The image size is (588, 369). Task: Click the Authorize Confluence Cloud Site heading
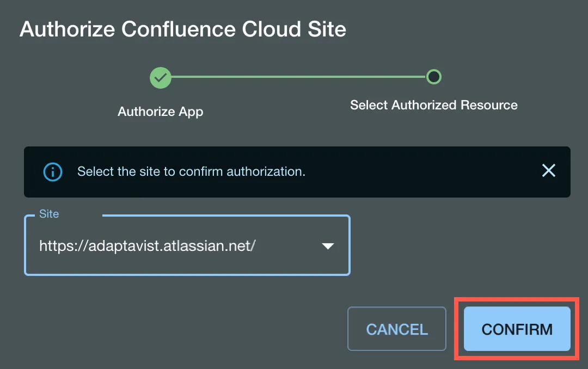coord(183,29)
